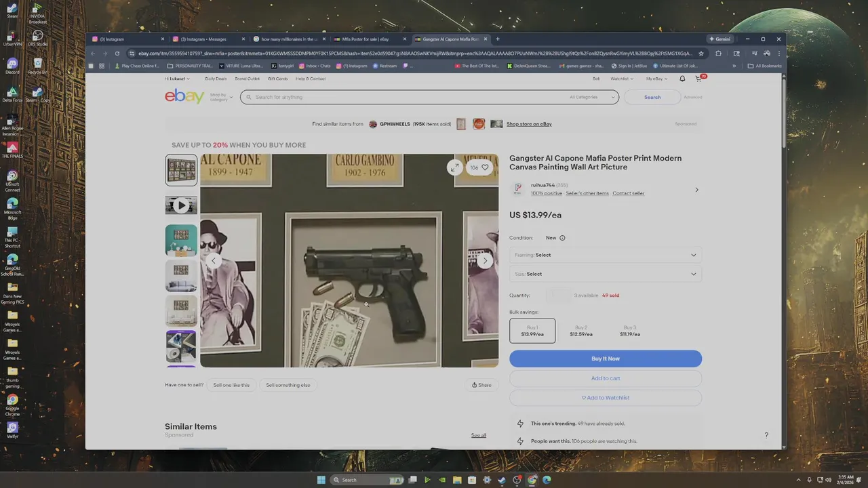Open the Size Select dropdown
Viewport: 868px width, 488px height.
(606, 274)
